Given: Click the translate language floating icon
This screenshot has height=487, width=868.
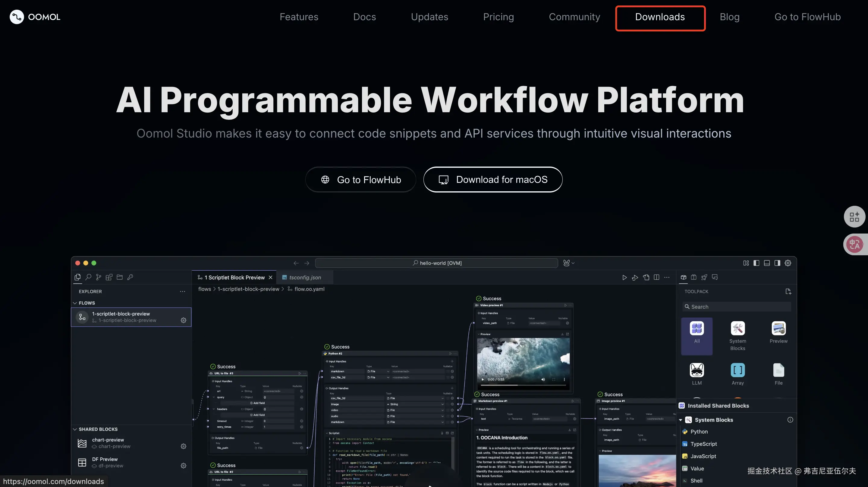Looking at the screenshot, I should [x=854, y=244].
